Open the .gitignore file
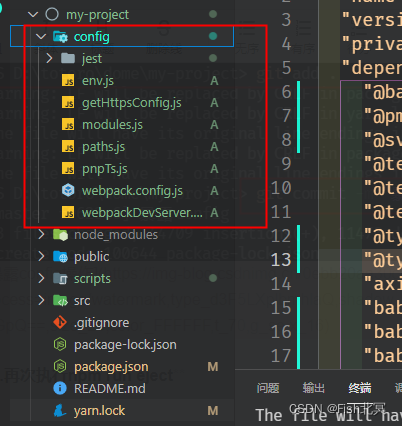This screenshot has height=426, width=402. pyautogui.click(x=101, y=323)
